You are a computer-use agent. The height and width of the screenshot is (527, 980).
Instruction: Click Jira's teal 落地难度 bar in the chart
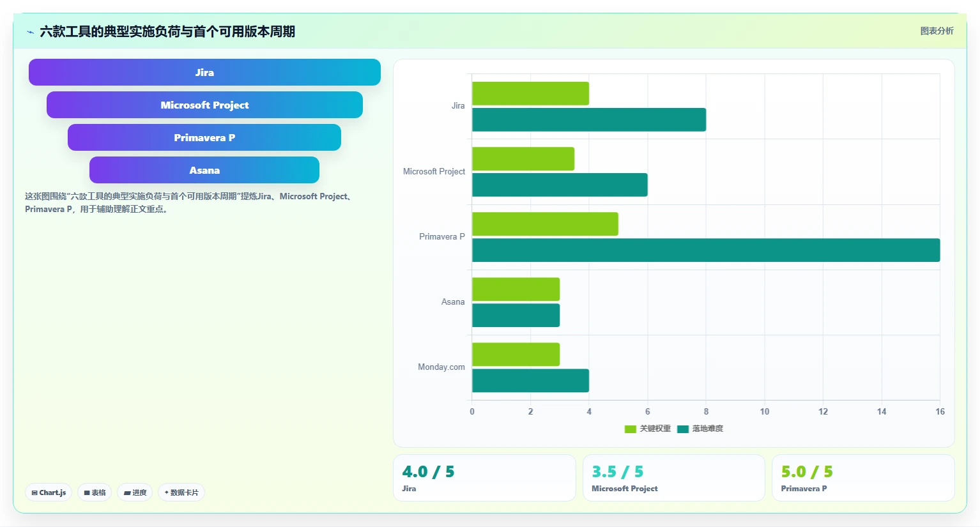(x=589, y=119)
